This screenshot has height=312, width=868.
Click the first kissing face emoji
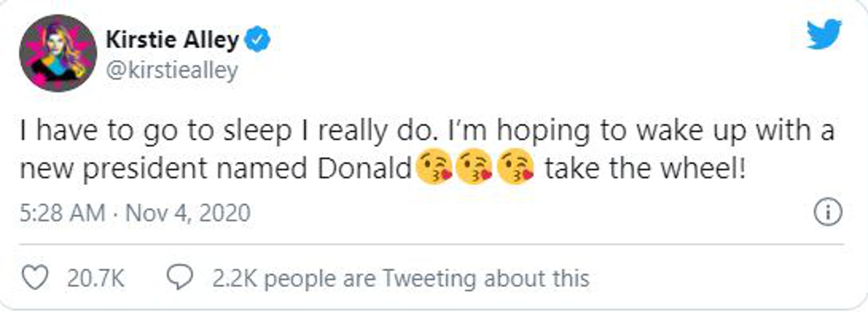click(x=434, y=166)
